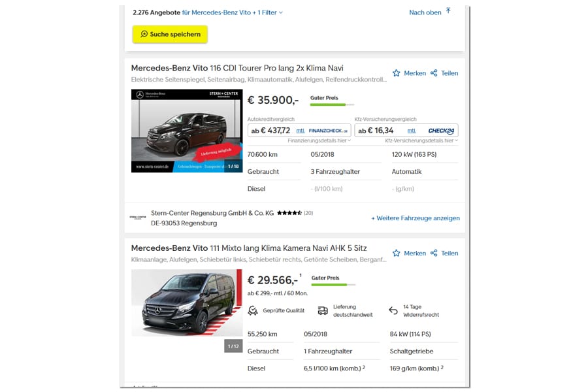Click the 120 kW (163 PS) value
The image size is (588, 392).
[414, 154]
